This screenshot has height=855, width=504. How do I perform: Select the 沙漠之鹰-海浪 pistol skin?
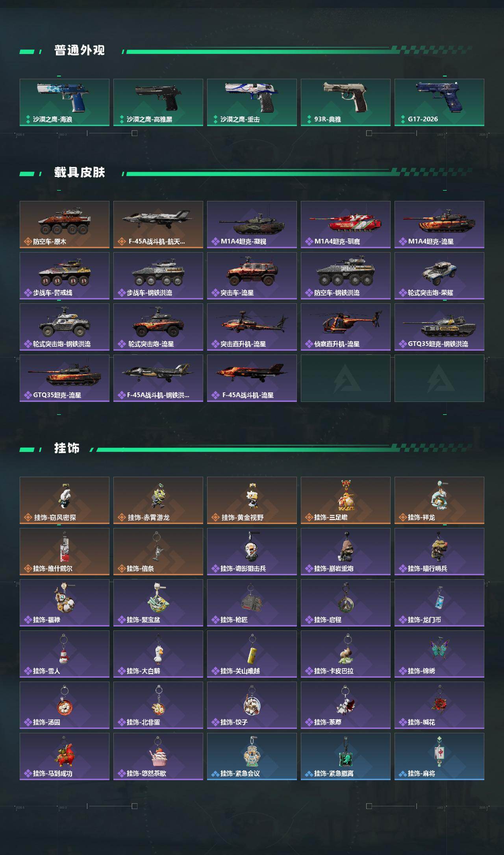[65, 102]
